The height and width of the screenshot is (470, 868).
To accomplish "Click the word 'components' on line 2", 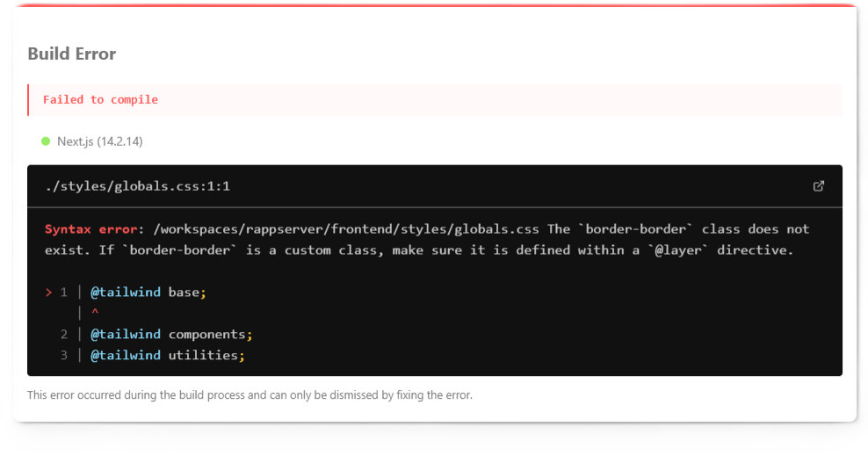I will (x=207, y=335).
